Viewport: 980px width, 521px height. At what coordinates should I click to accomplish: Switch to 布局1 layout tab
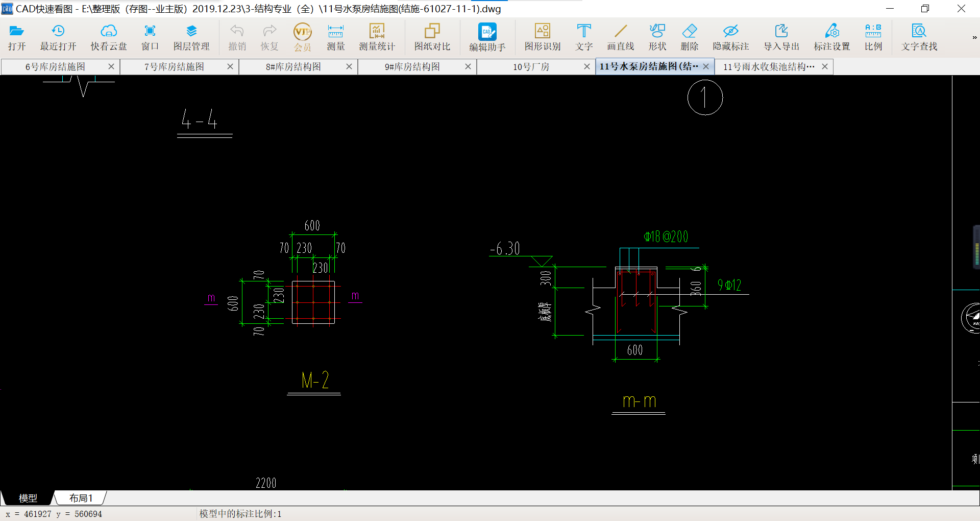[81, 498]
